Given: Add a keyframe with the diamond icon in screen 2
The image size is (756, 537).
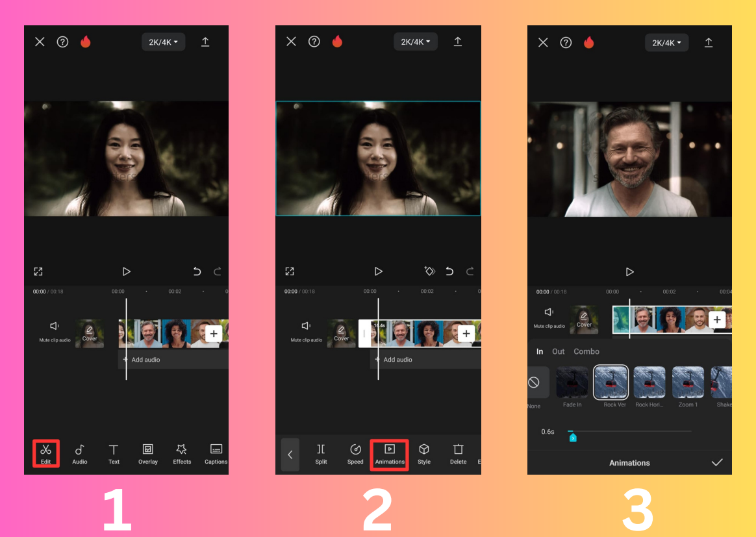Looking at the screenshot, I should coord(429,271).
